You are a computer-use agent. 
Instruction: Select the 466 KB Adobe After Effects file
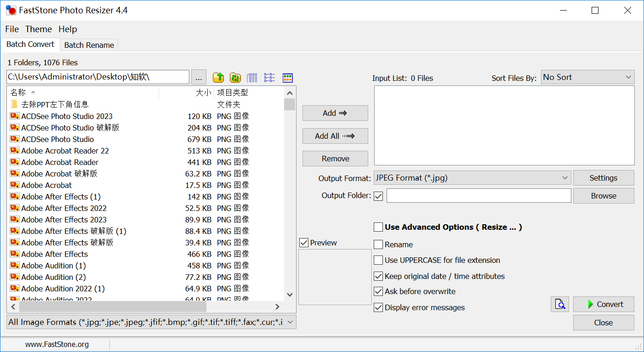(x=54, y=254)
